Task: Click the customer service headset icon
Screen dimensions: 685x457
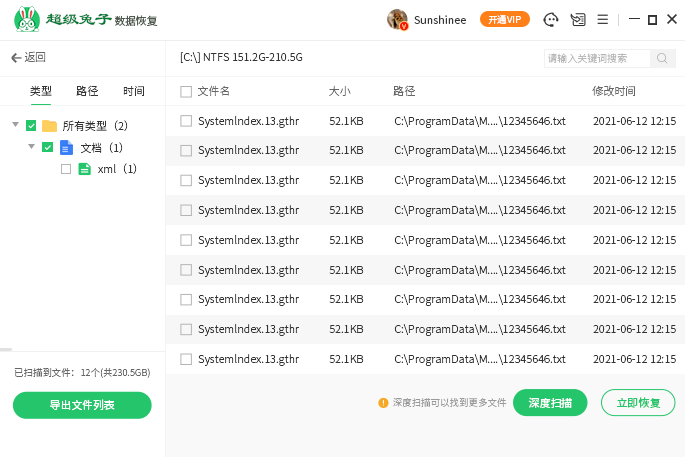Action: 550,20
